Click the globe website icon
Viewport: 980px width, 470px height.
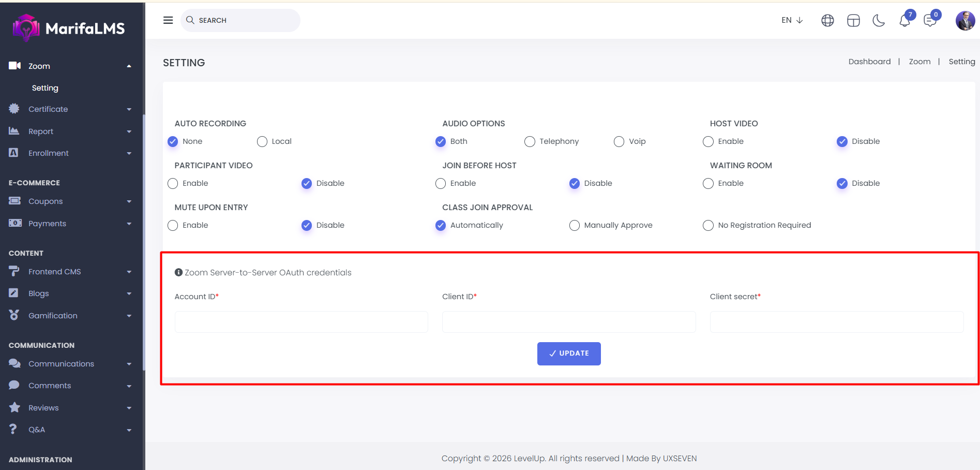[x=827, y=21]
